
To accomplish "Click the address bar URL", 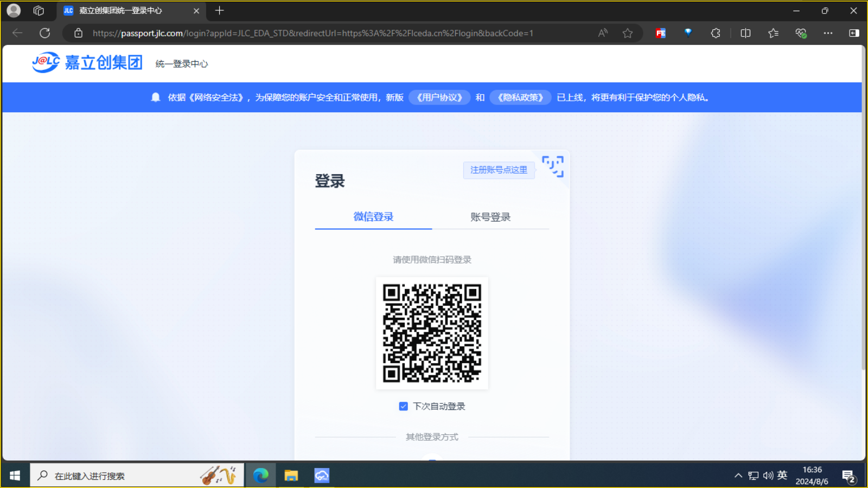I will (x=313, y=33).
